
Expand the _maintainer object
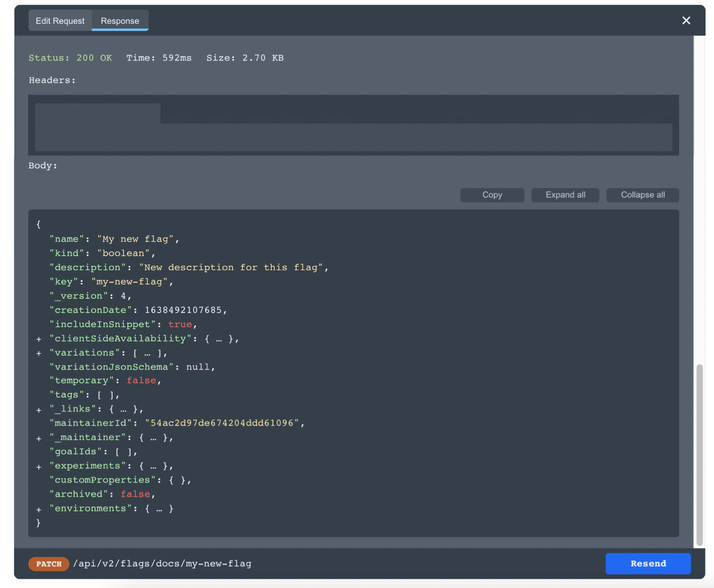click(39, 438)
